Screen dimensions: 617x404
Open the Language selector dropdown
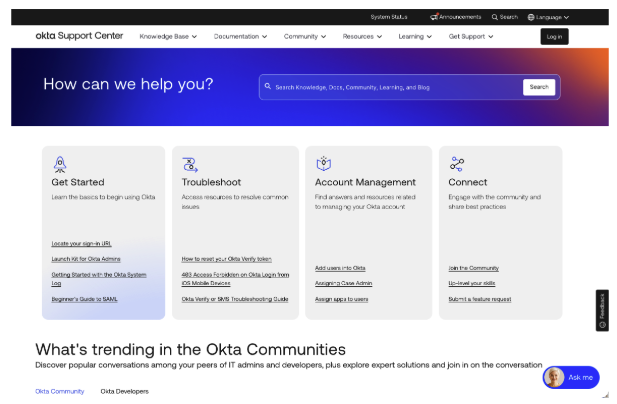click(x=548, y=17)
